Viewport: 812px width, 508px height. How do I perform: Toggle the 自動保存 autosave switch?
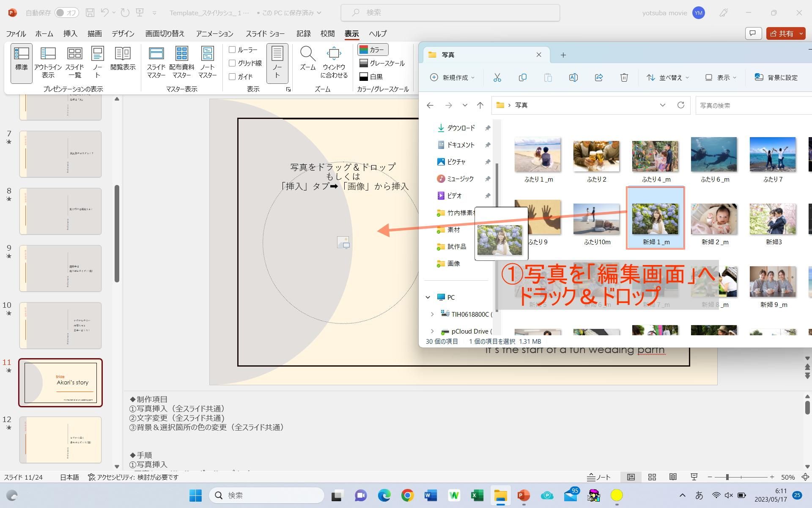pyautogui.click(x=67, y=13)
